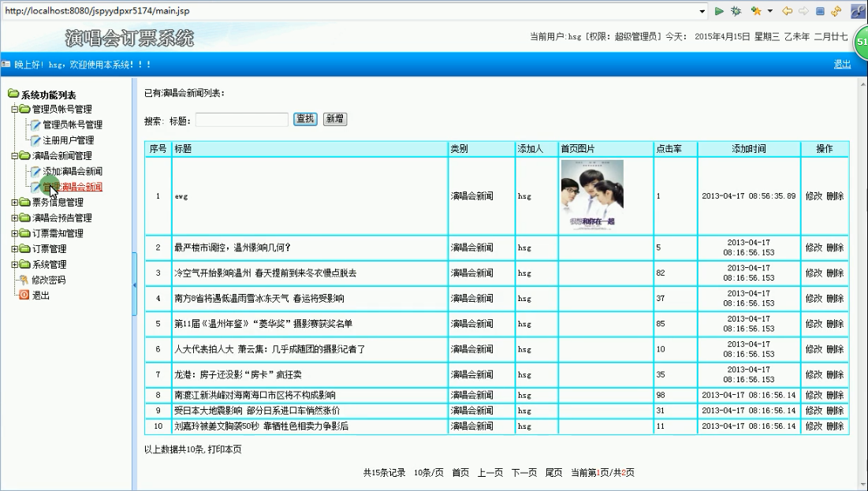Image resolution: width=868 pixels, height=491 pixels.
Task: Click the add bookmark star icon
Action: point(756,11)
